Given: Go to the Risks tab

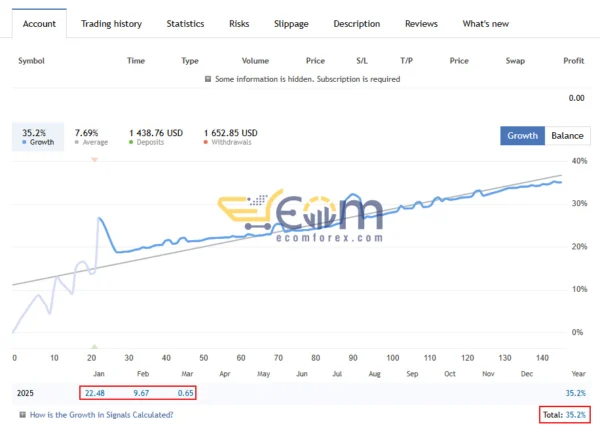Looking at the screenshot, I should 239,23.
